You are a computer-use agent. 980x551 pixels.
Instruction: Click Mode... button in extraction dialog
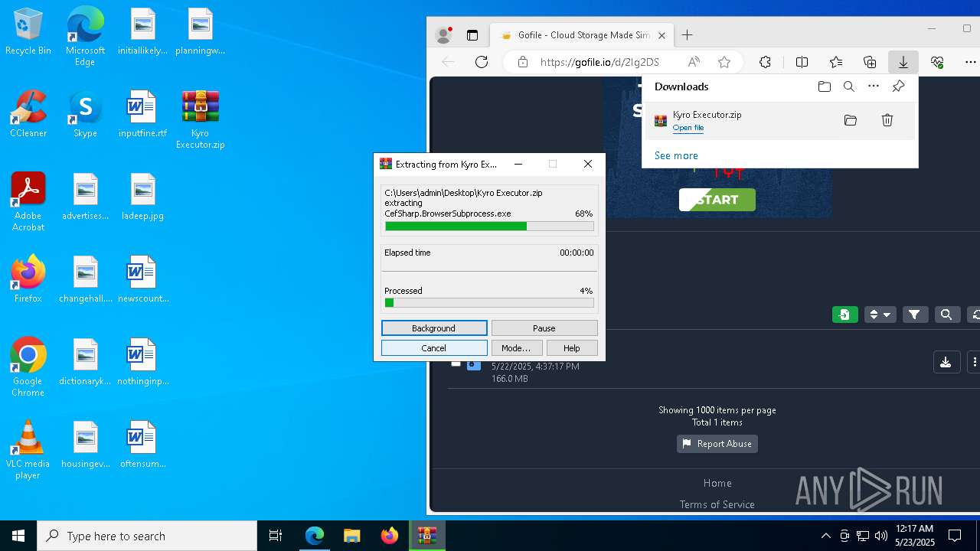(x=516, y=348)
